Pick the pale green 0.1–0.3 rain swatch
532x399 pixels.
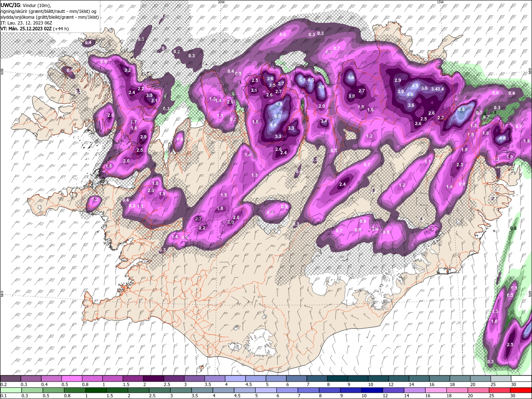point(11,390)
